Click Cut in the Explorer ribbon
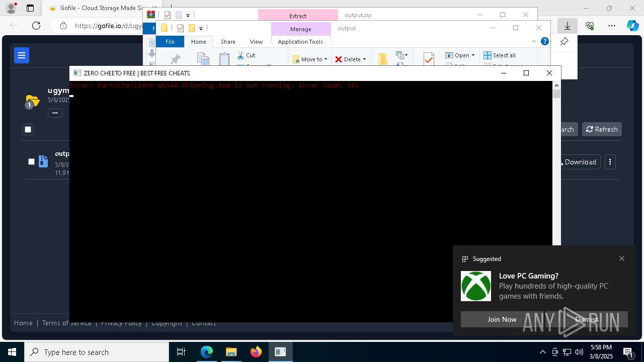Image resolution: width=644 pixels, height=362 pixels. [x=247, y=55]
